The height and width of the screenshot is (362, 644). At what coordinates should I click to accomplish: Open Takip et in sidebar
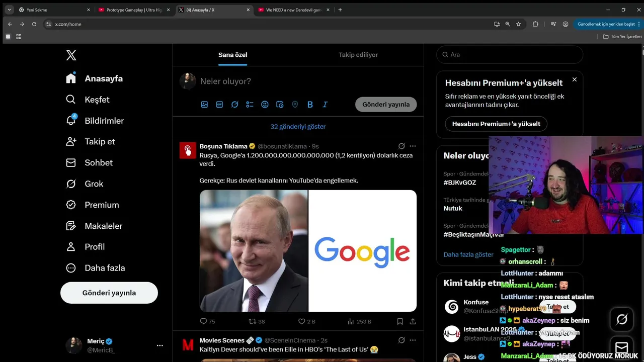pos(90,141)
